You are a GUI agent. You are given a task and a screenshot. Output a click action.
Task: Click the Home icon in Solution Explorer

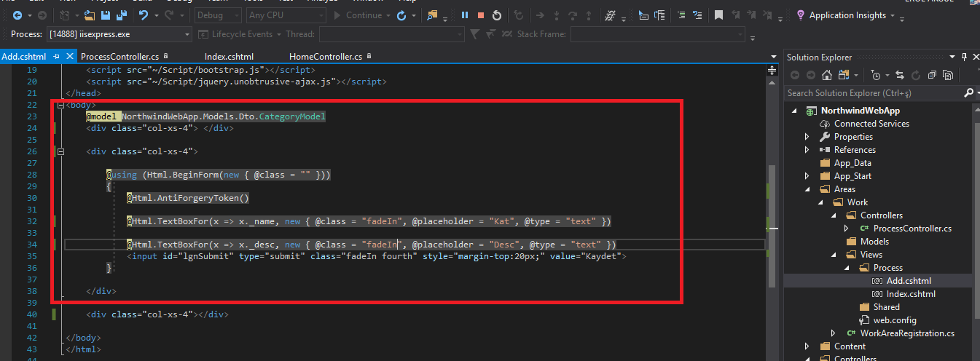(826, 75)
